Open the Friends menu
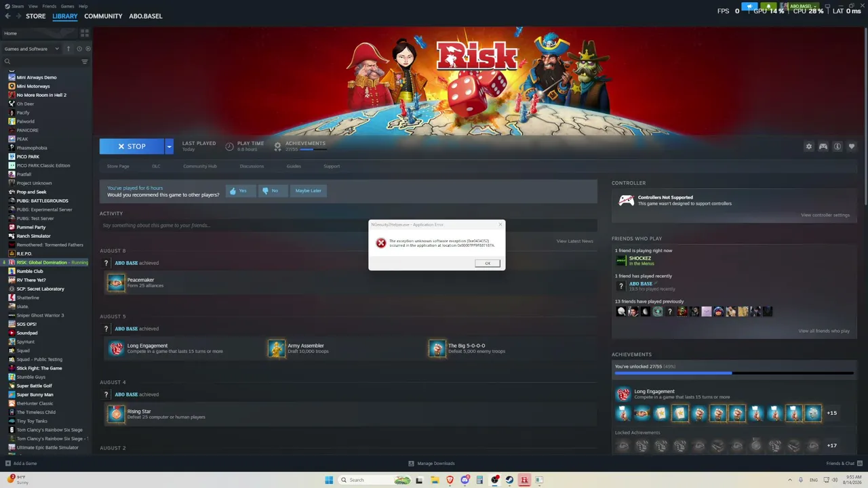Viewport: 868px width, 488px height. click(50, 6)
